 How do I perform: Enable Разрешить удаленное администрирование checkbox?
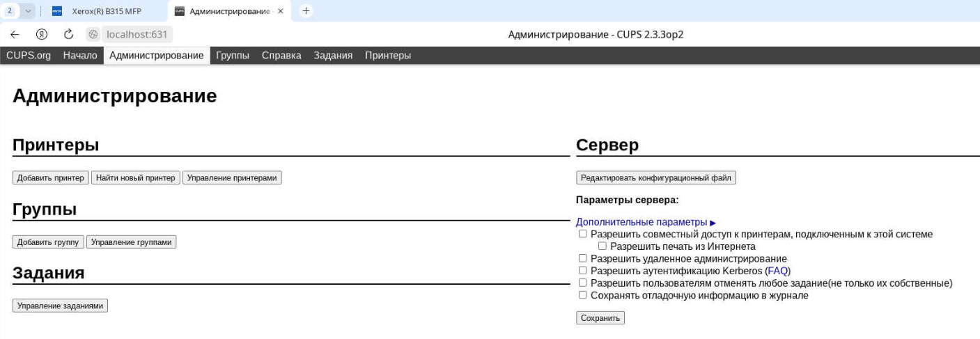coord(583,258)
